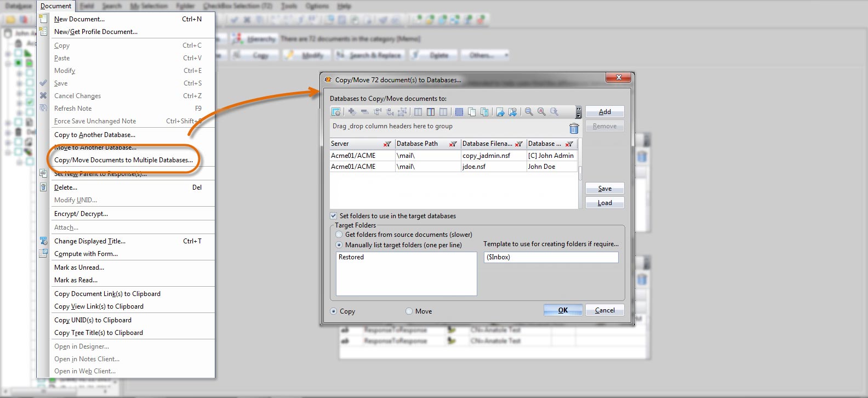The image size is (868, 398).
Task: Click the expand all plus icon
Action: tap(352, 112)
